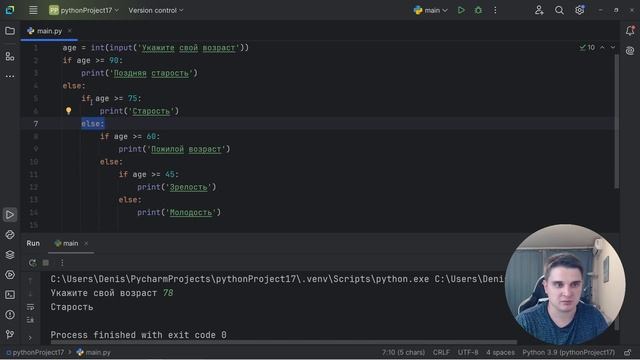The height and width of the screenshot is (360, 640).
Task: Click print('Молодость') on line 14
Action: [x=179, y=212]
